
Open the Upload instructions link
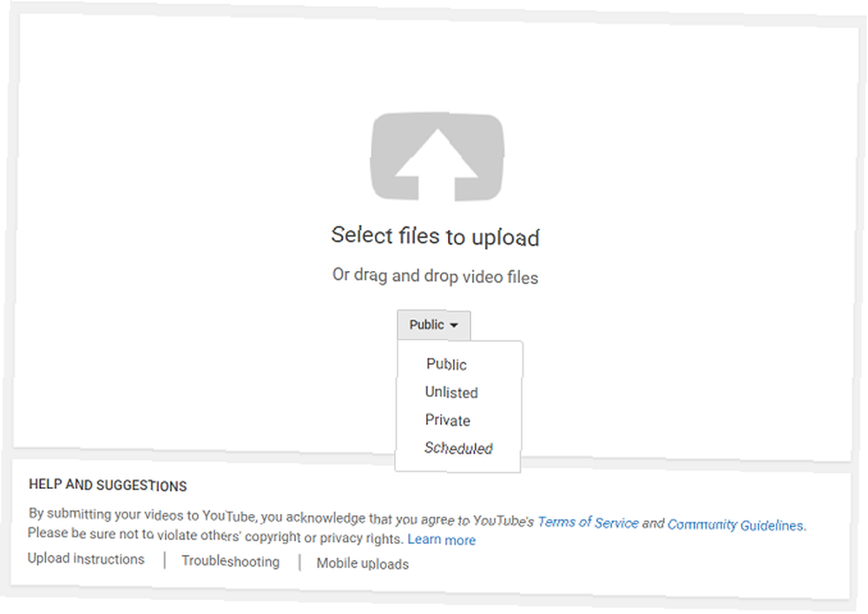point(86,558)
